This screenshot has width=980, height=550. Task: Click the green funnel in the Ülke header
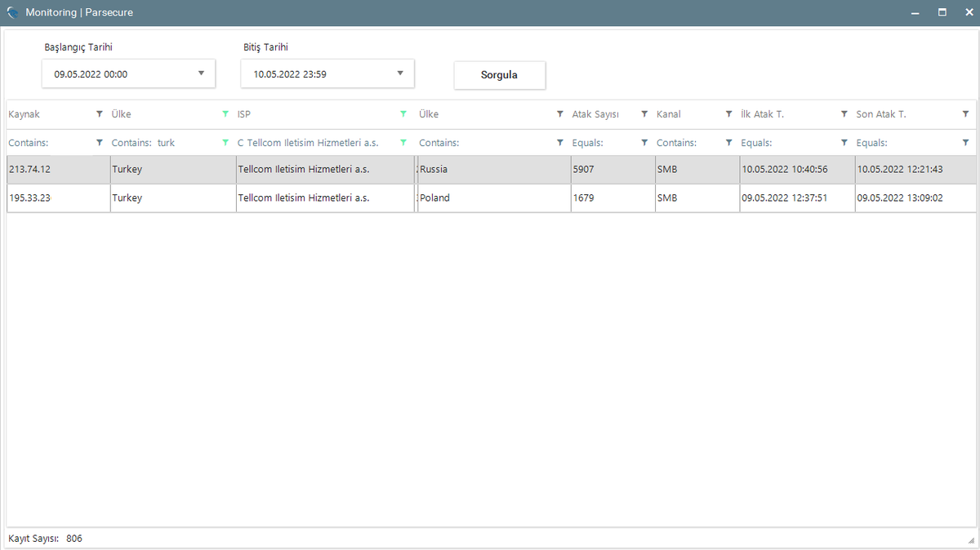coord(225,114)
